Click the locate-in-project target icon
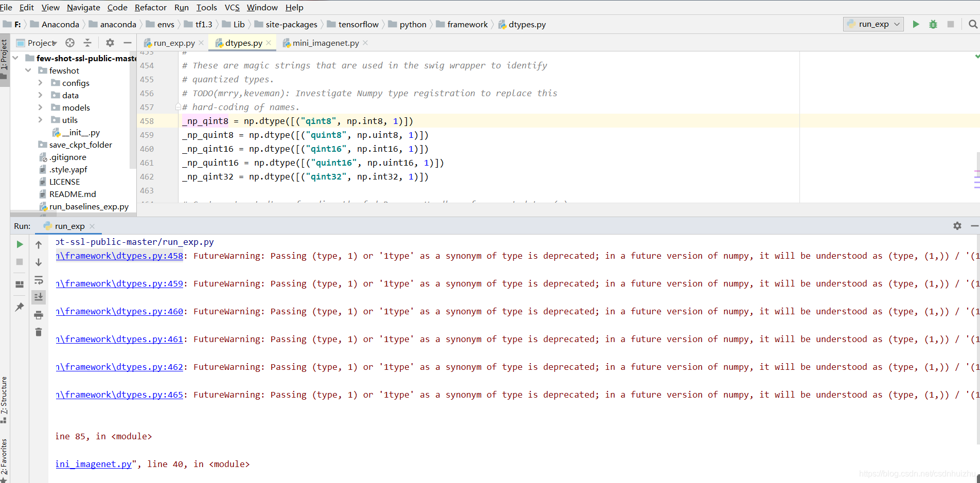This screenshot has height=483, width=980. click(70, 43)
